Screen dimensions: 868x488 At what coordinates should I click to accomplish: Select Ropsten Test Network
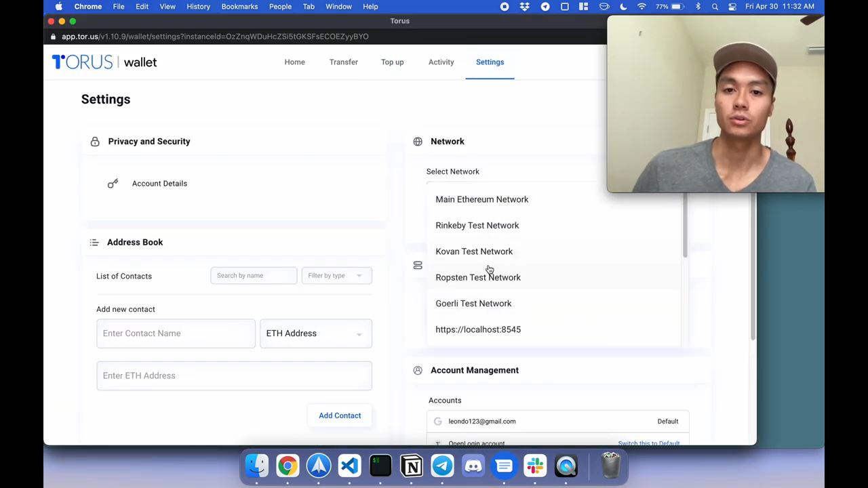[553, 277]
